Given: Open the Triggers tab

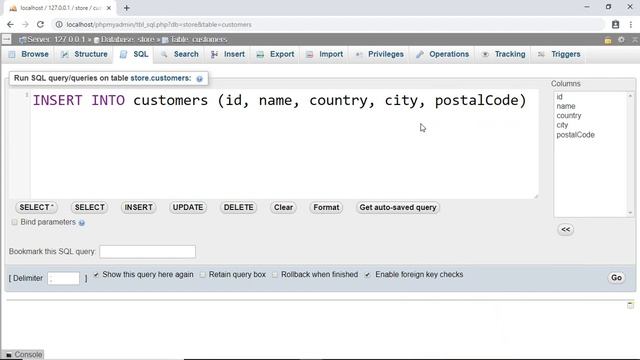Looking at the screenshot, I should coord(559,54).
